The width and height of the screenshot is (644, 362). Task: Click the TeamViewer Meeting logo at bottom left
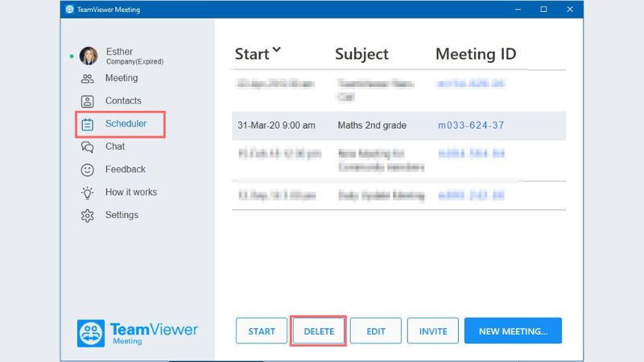[x=138, y=333]
